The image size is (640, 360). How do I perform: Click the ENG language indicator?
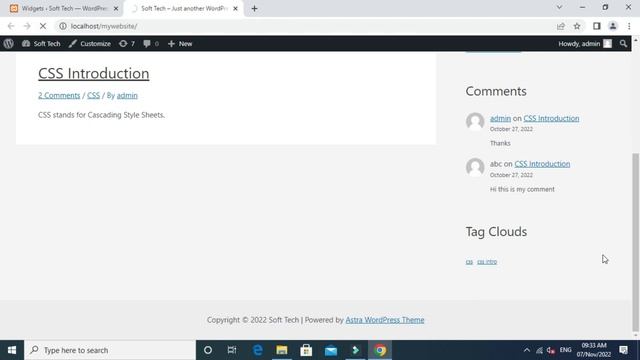pyautogui.click(x=565, y=350)
